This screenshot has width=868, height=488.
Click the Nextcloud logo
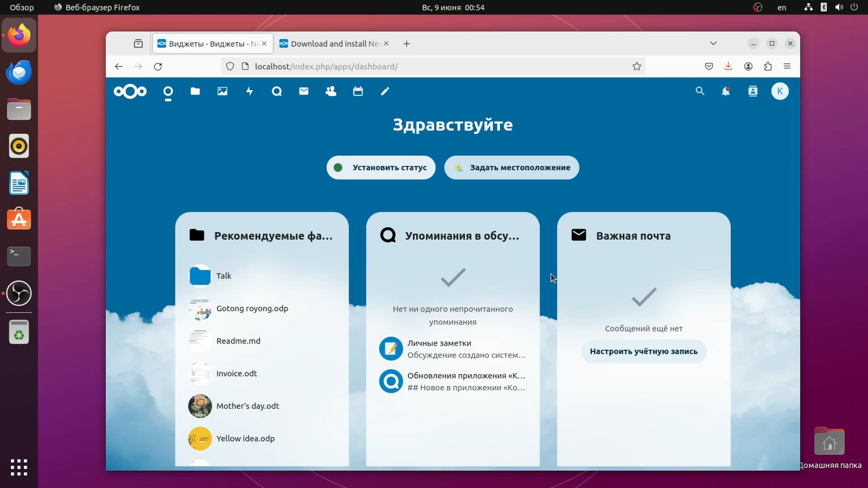pyautogui.click(x=130, y=91)
